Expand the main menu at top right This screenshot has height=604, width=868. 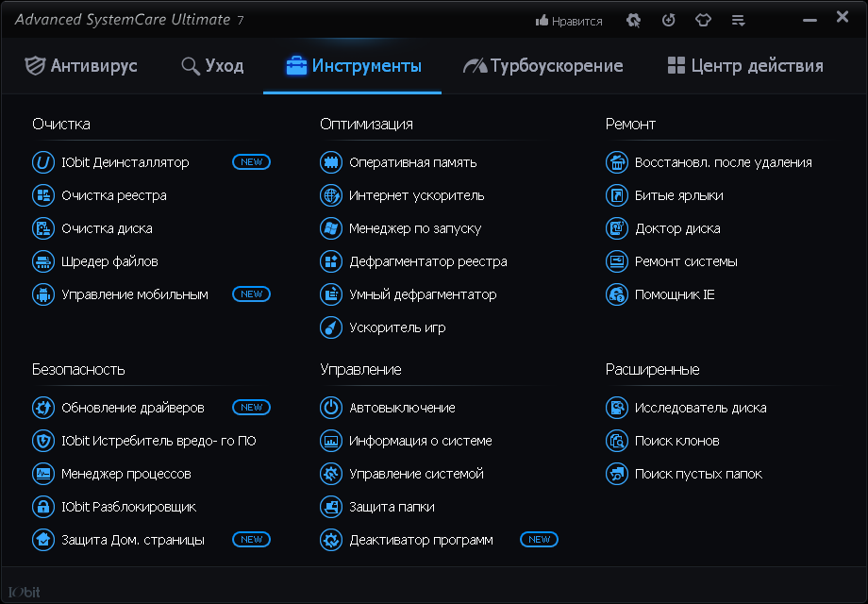(x=738, y=19)
